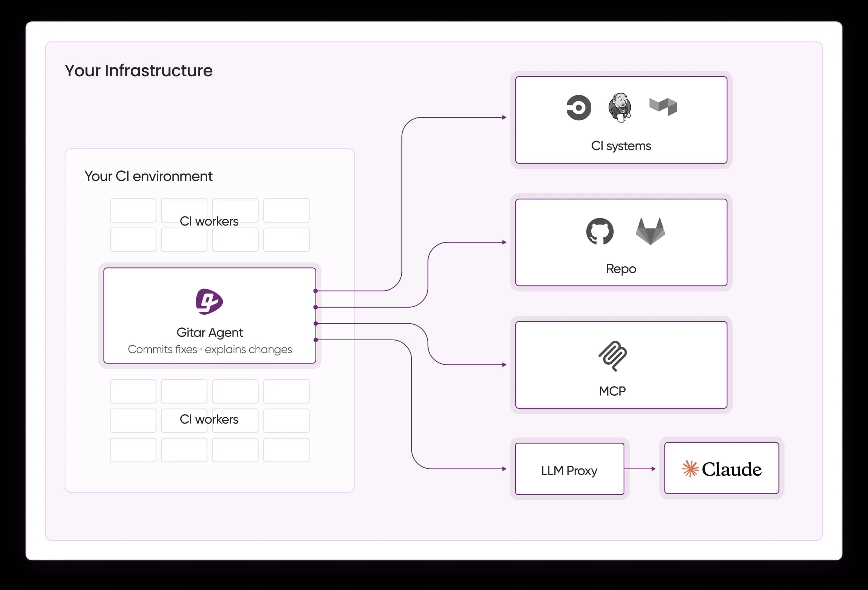The width and height of the screenshot is (868, 590).
Task: Click the bottom CI workers label
Action: pyautogui.click(x=210, y=419)
